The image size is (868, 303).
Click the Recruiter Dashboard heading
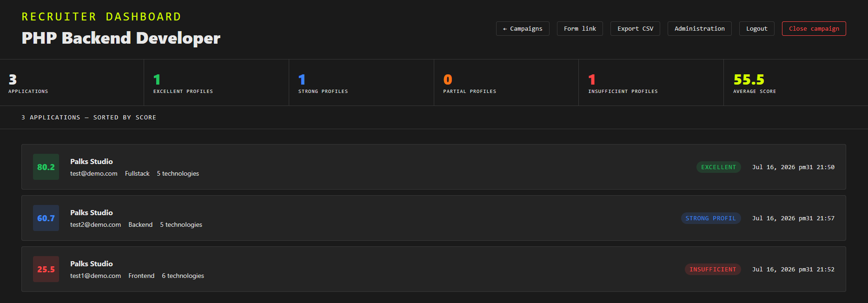(x=101, y=17)
